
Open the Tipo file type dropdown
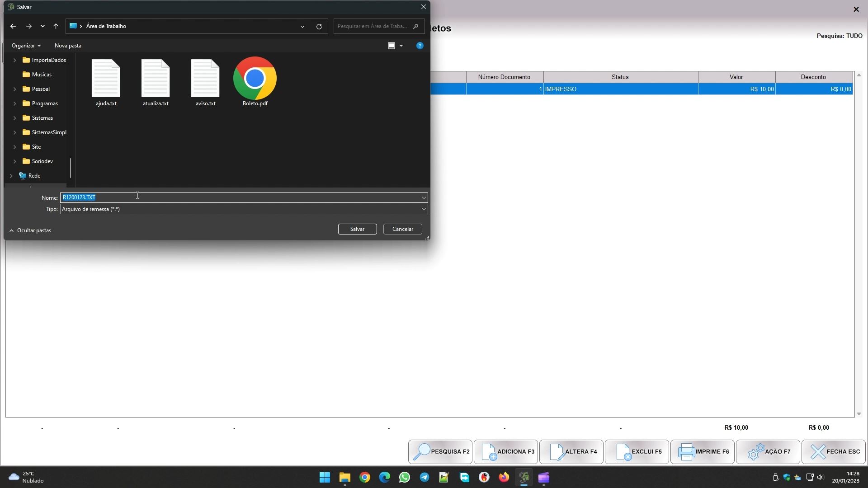(424, 209)
